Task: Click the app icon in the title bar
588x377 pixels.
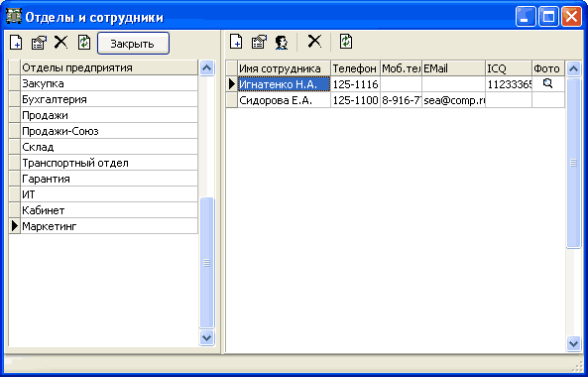Action: pyautogui.click(x=14, y=17)
